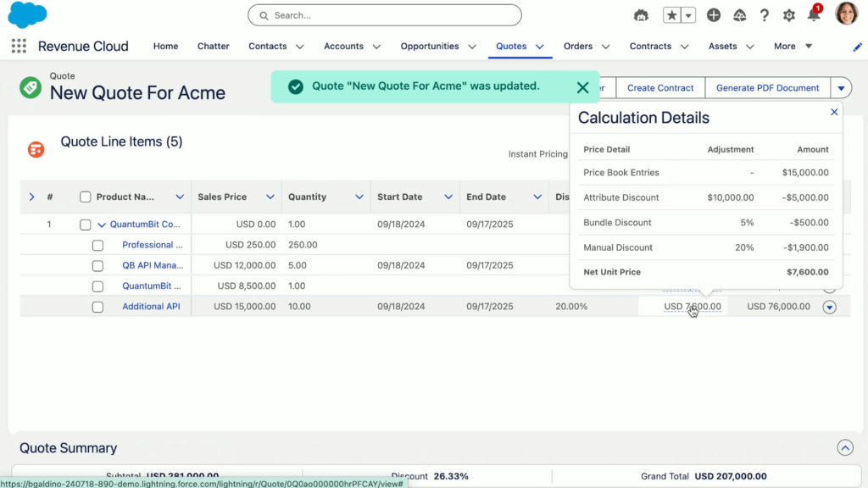Tick the select-all checkbox in the table header
Viewport: 868px width, 488px height.
(x=85, y=197)
